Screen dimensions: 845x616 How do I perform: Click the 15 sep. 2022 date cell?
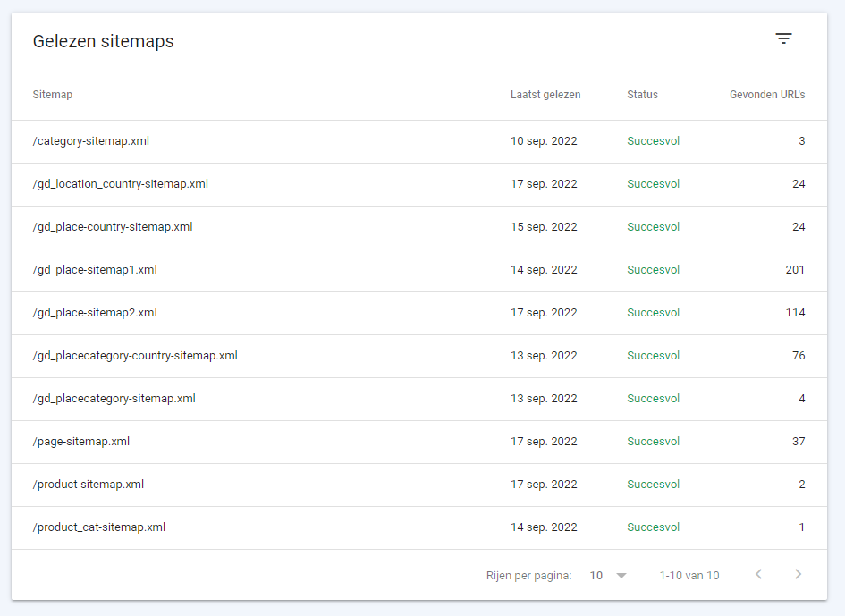click(x=544, y=227)
